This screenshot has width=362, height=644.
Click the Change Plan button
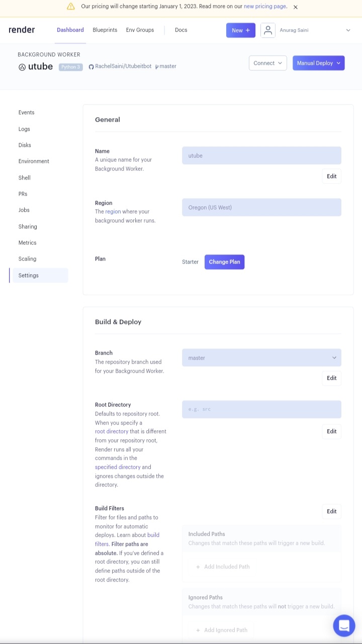pyautogui.click(x=224, y=262)
